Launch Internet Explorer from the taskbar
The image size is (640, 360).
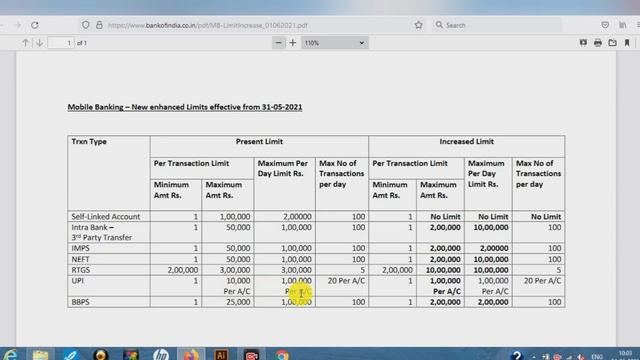point(11,354)
